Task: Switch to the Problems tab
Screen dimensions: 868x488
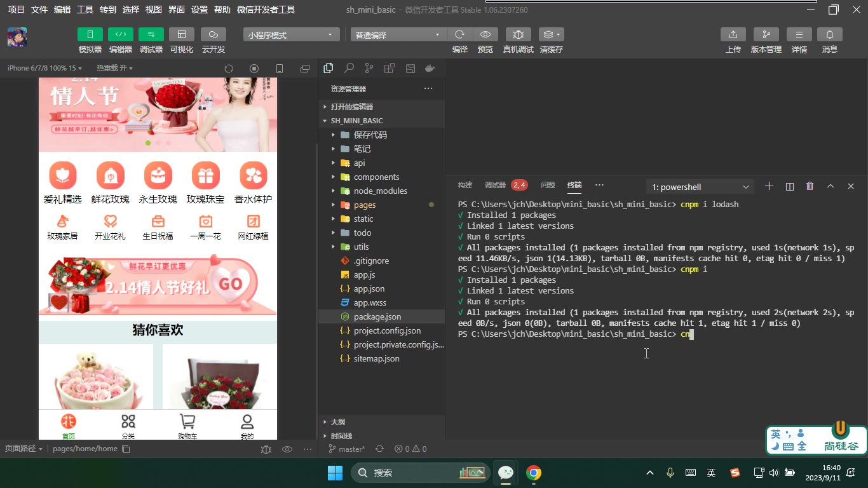Action: point(548,185)
